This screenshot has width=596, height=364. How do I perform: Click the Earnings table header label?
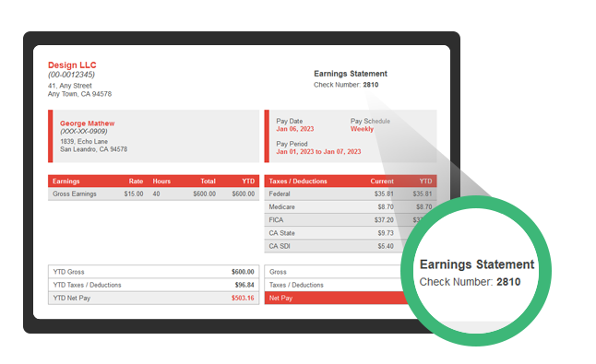[x=66, y=181]
